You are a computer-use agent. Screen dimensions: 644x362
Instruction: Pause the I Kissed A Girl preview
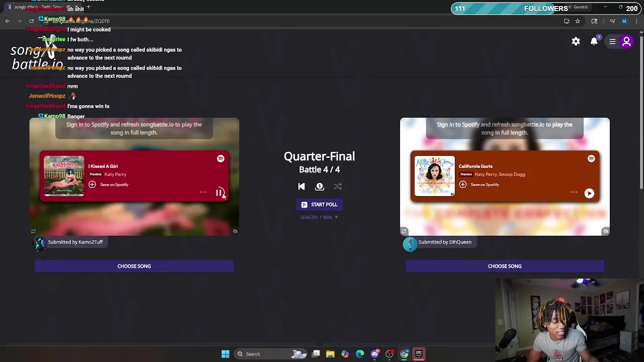click(x=220, y=193)
